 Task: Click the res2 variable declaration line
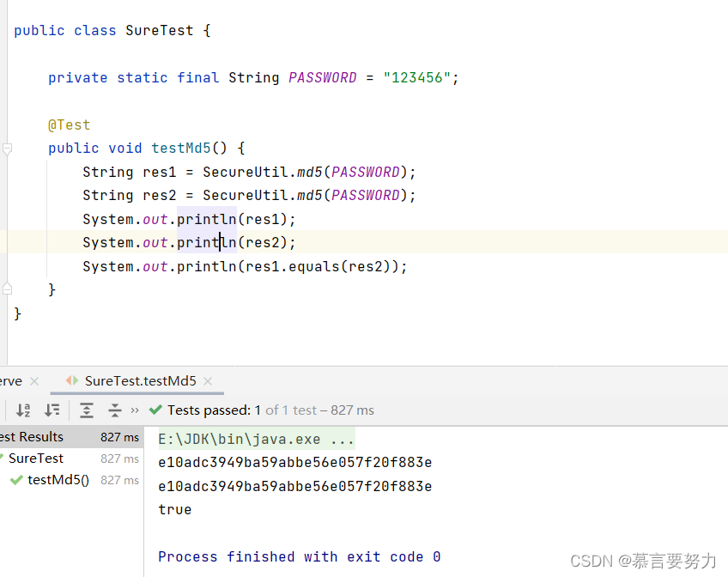(x=249, y=196)
